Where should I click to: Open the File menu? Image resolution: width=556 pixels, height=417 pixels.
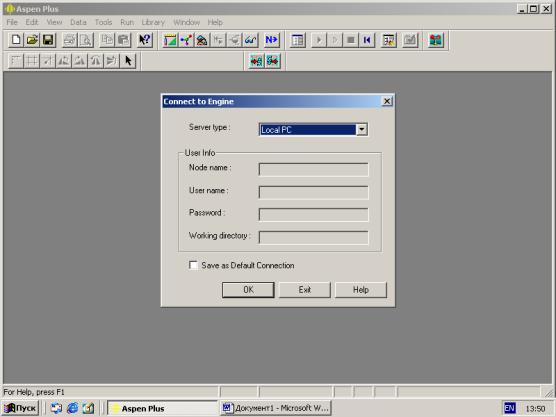click(x=12, y=22)
